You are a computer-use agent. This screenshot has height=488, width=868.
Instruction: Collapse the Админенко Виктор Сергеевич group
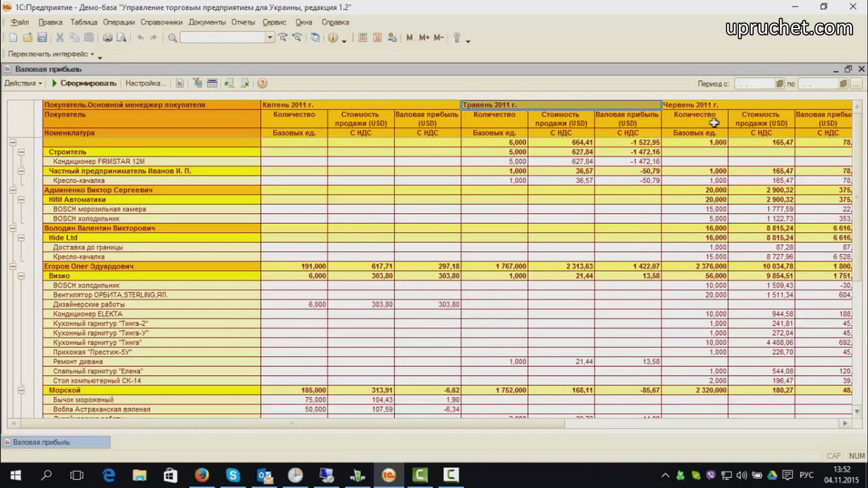pos(12,190)
